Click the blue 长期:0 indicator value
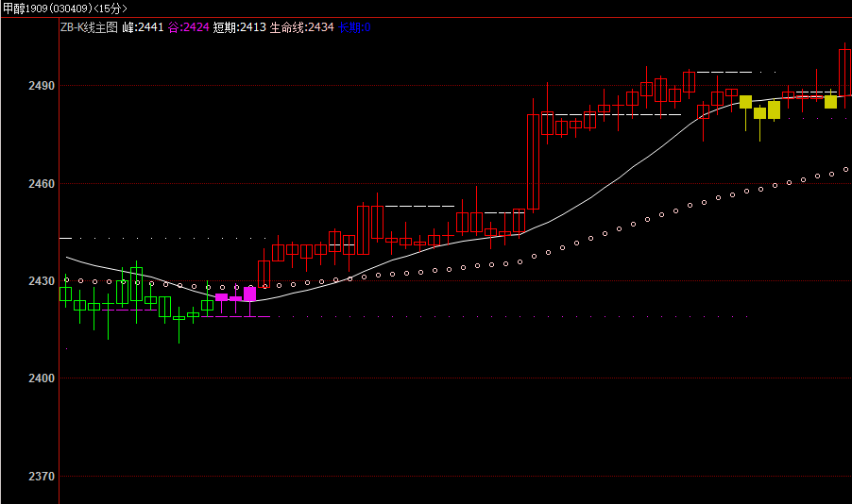852x504 pixels. click(x=354, y=27)
